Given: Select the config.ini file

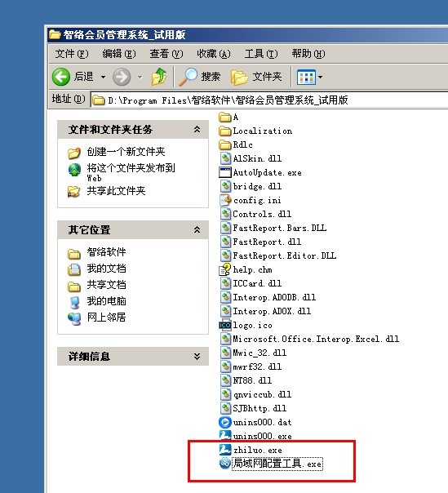Looking at the screenshot, I should [251, 200].
